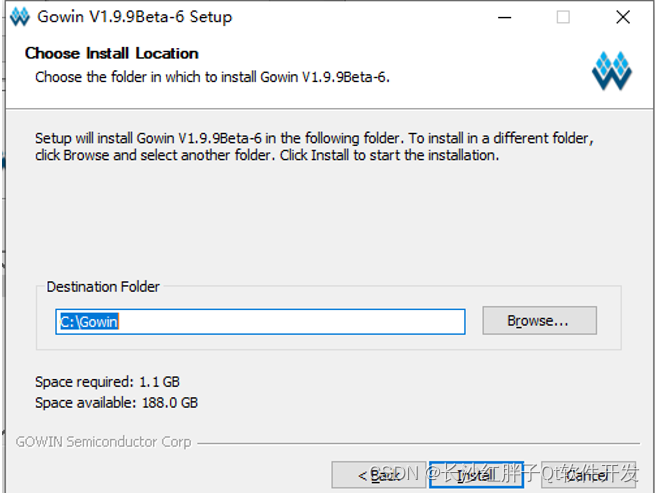Click the separator line beside GOWIN Semiconductor Corp
Viewport: 655px width, 493px height.
(x=418, y=443)
